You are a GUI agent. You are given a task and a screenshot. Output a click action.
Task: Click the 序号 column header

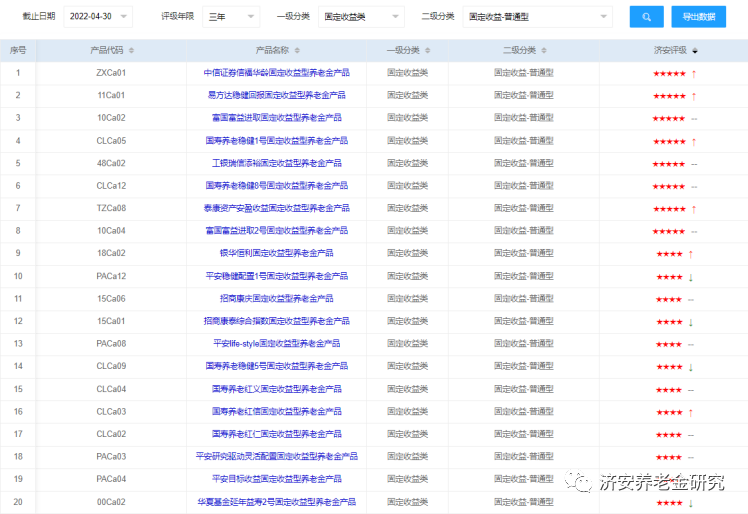tap(18, 51)
